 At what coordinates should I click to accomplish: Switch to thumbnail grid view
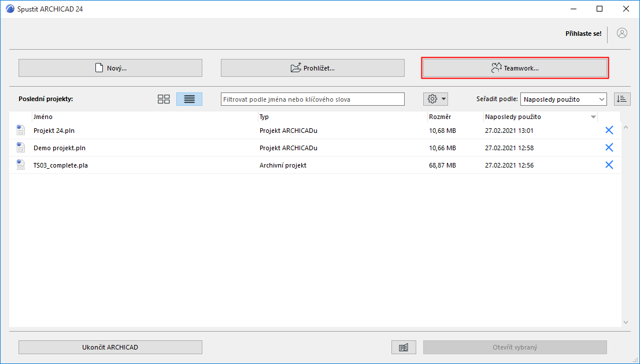[x=164, y=99]
